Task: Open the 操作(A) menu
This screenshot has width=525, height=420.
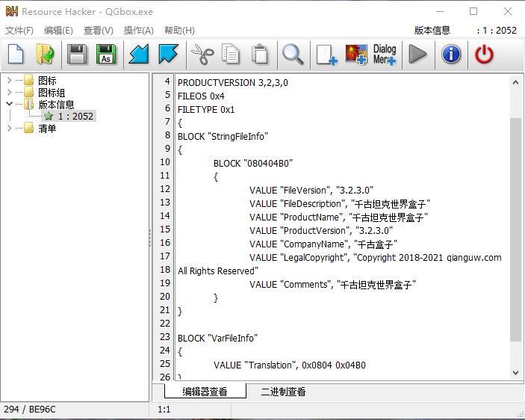Action: [139, 31]
